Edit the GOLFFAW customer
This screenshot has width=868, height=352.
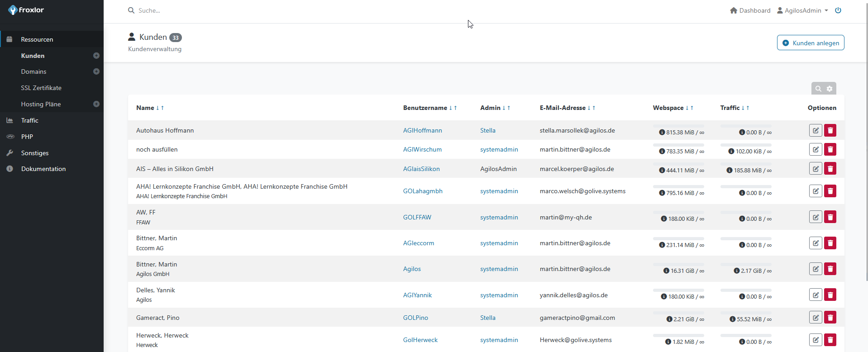[816, 217]
